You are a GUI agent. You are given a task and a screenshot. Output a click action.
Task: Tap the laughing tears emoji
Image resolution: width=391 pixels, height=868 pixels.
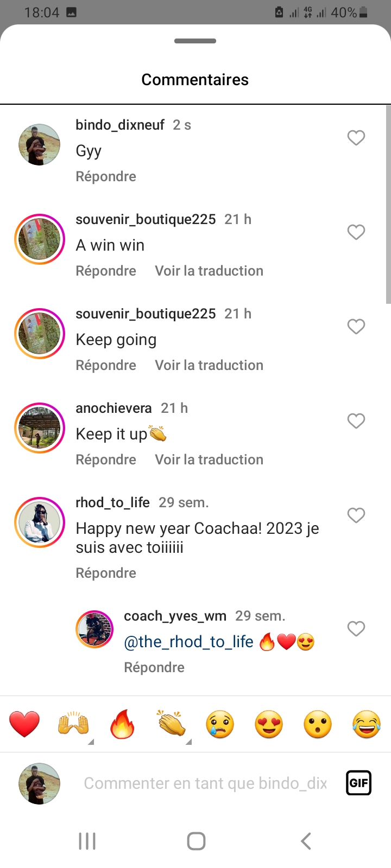[367, 724]
